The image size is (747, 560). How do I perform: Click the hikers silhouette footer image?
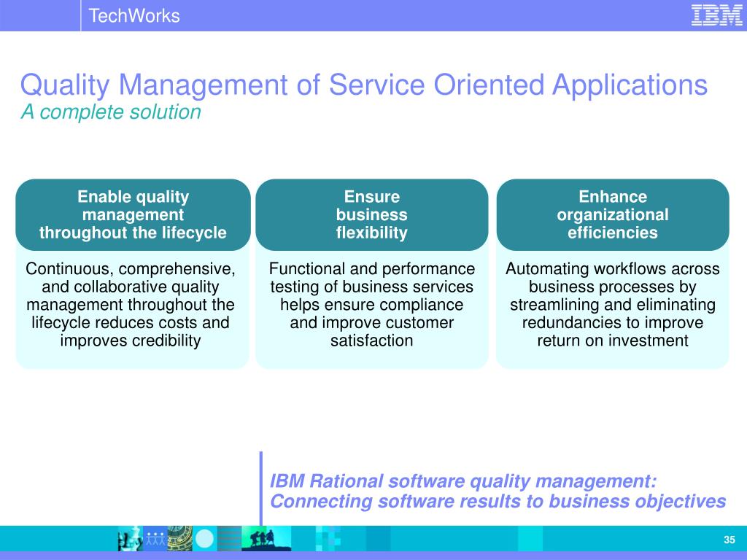coord(266,539)
